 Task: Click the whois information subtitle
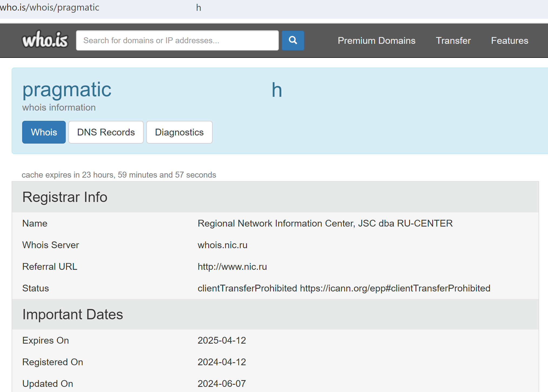click(59, 108)
